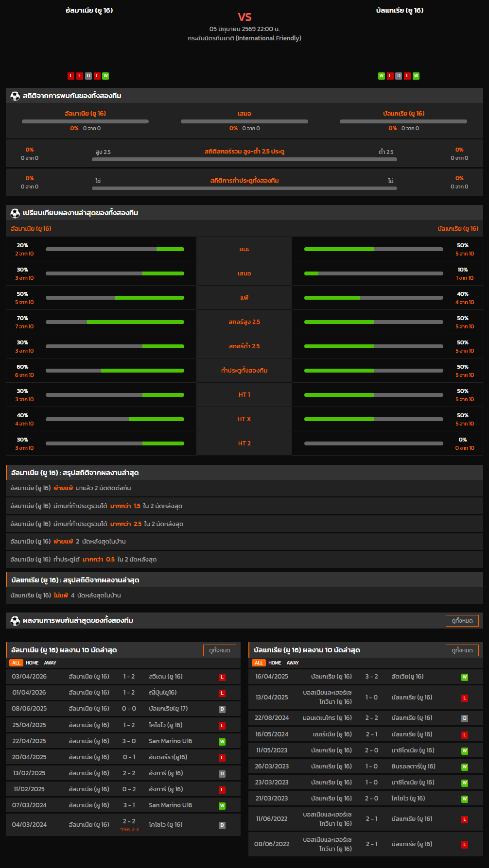The image size is (489, 868).
Task: Click the W badge on 11/05/2023 Bulgaria match
Action: coord(464,751)
